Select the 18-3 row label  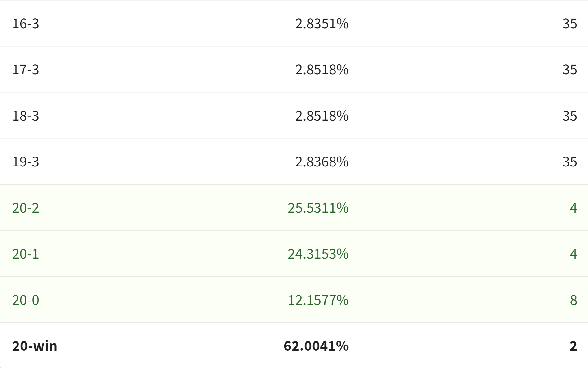click(x=26, y=116)
